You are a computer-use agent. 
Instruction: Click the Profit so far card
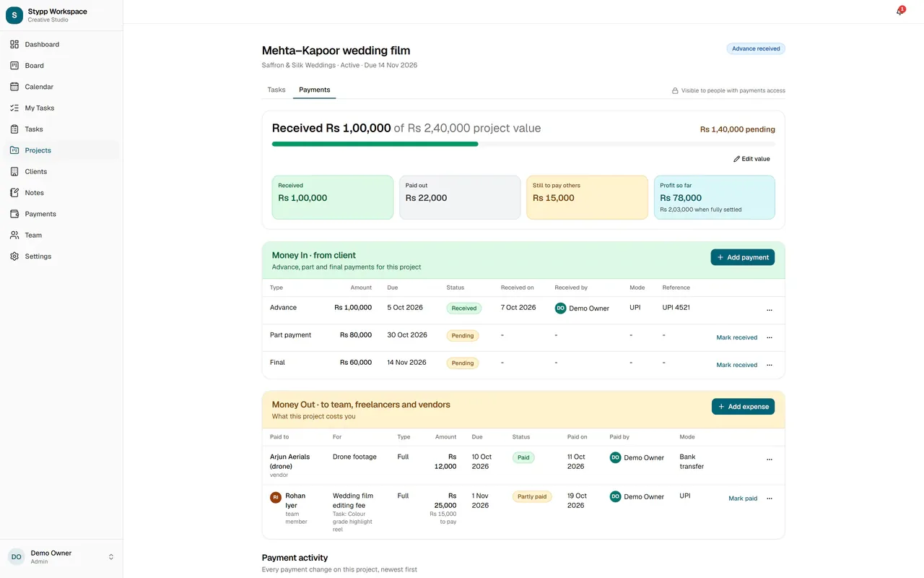click(715, 197)
